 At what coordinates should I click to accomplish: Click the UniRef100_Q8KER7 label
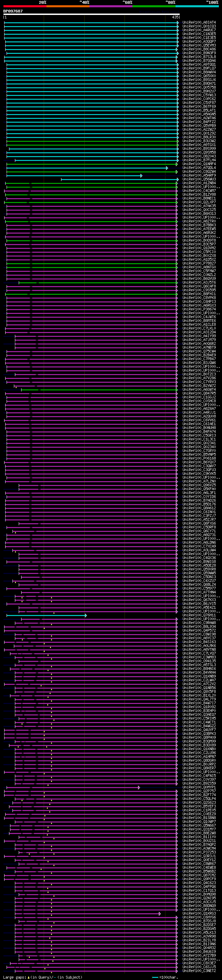[x=199, y=768]
